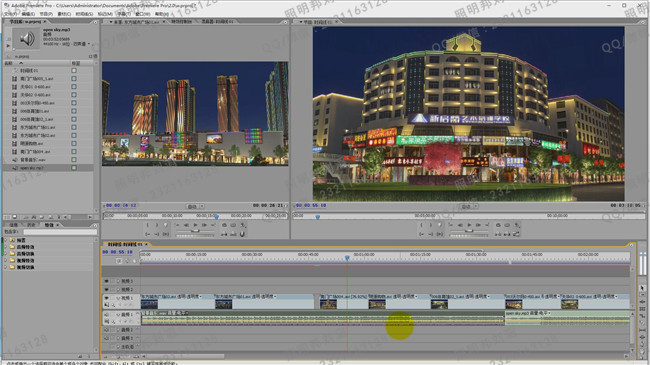Hide video track 视频 2 with eye toggle

(x=107, y=290)
